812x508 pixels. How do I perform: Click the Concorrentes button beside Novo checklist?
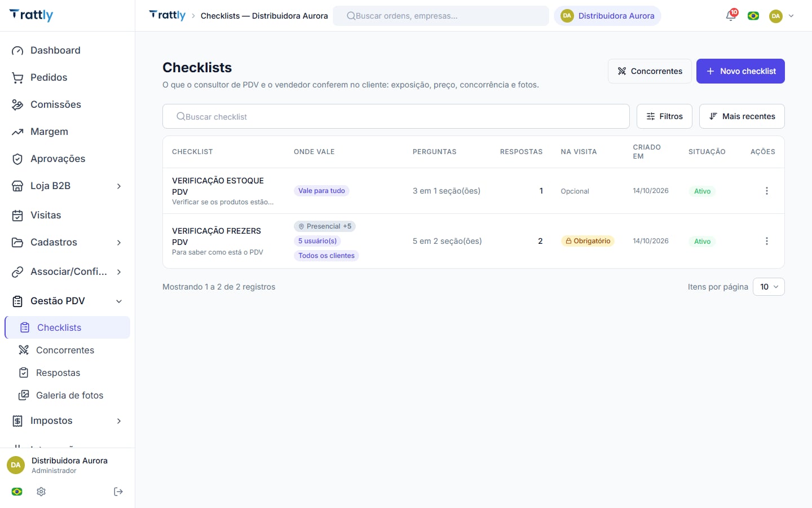click(650, 71)
